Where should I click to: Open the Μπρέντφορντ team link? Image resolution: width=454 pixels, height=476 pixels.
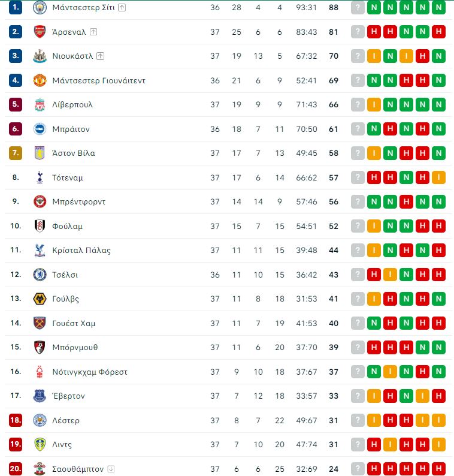[x=79, y=202]
